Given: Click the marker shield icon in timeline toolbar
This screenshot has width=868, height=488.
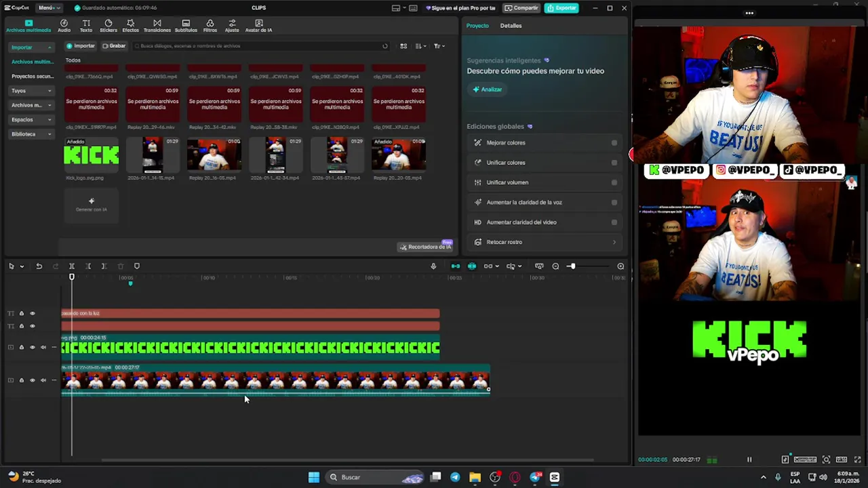Looking at the screenshot, I should [136, 266].
